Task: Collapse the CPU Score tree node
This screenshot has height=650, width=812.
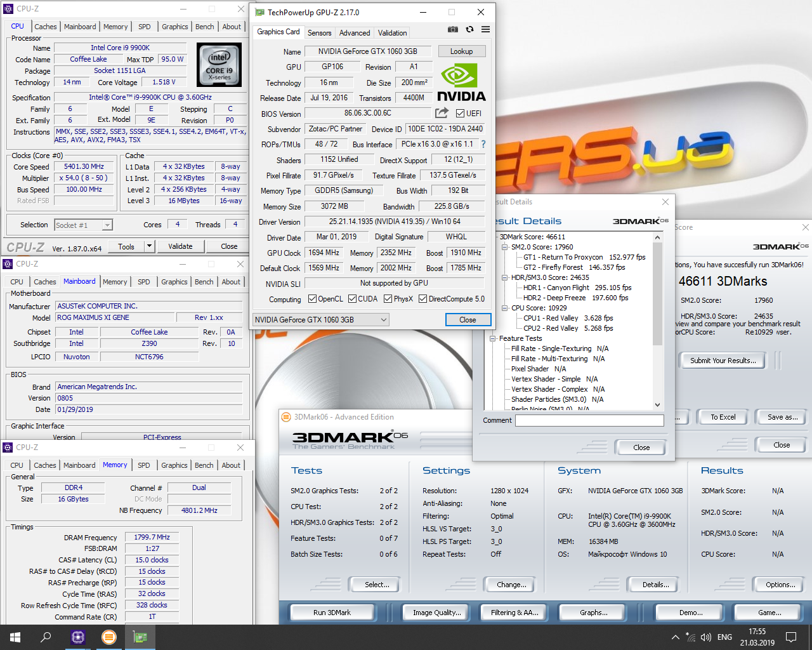Action: tap(505, 308)
